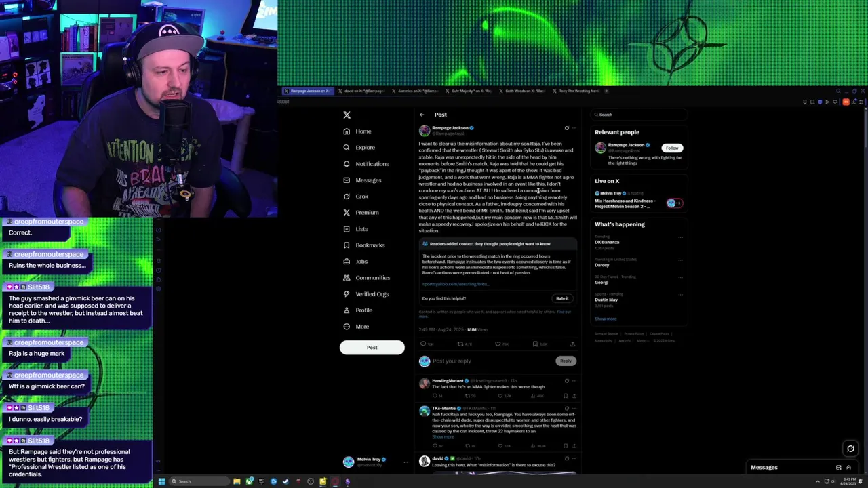Viewport: 868px width, 488px height.
Task: Click the new message icon in the Messages drawer
Action: [838, 467]
